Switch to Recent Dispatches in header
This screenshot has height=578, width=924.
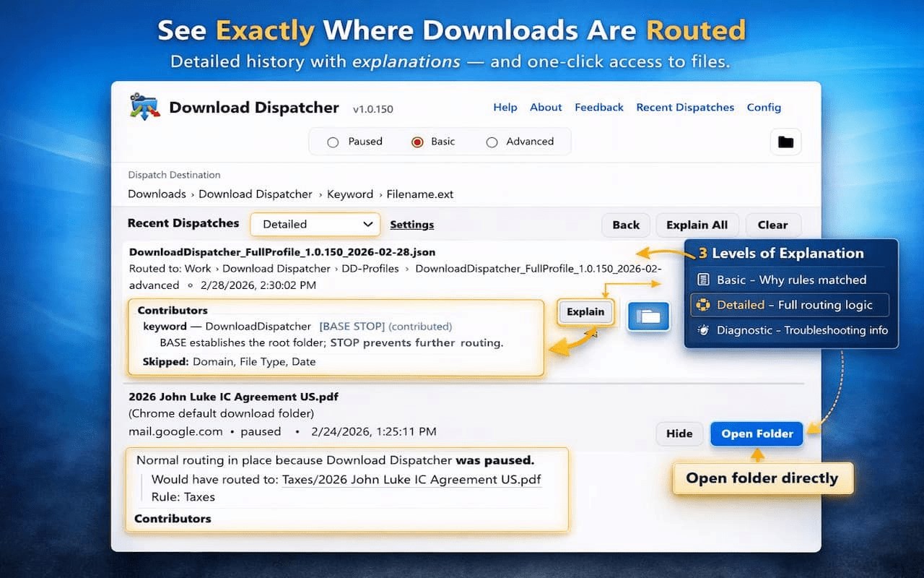[685, 107]
